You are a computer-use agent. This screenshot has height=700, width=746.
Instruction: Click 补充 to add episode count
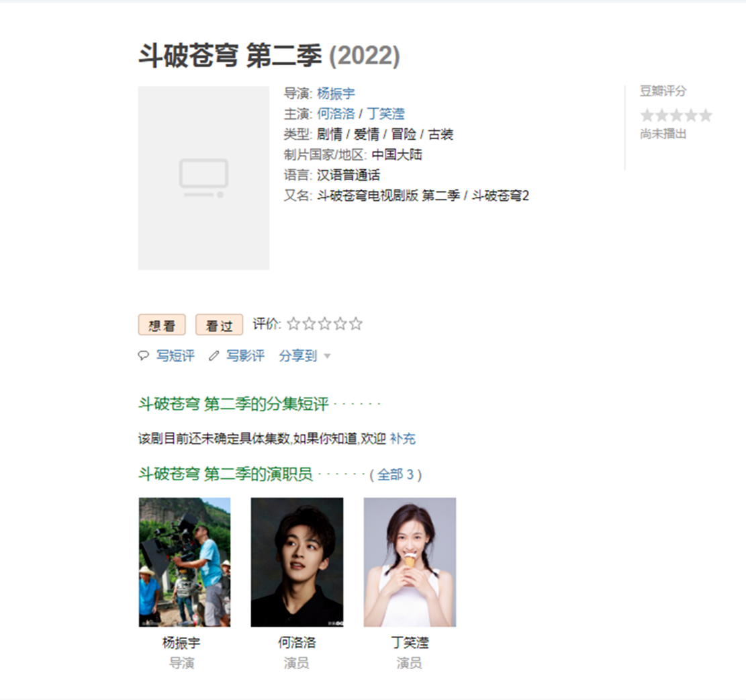point(402,438)
